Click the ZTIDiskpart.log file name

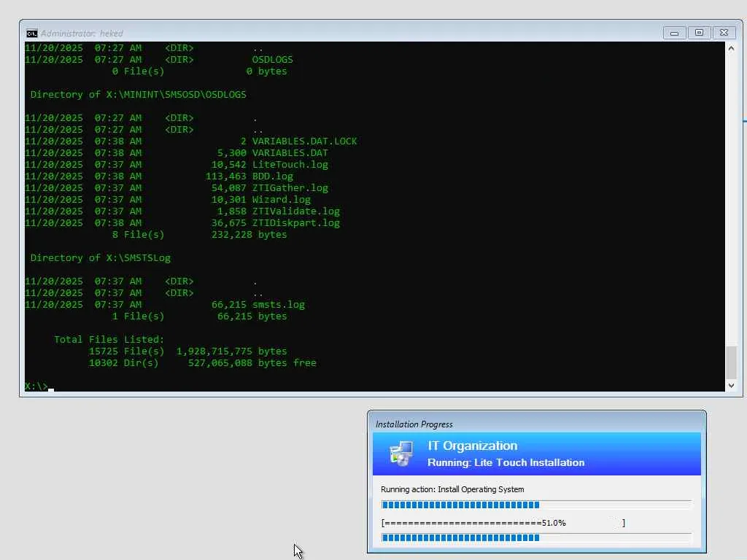296,223
